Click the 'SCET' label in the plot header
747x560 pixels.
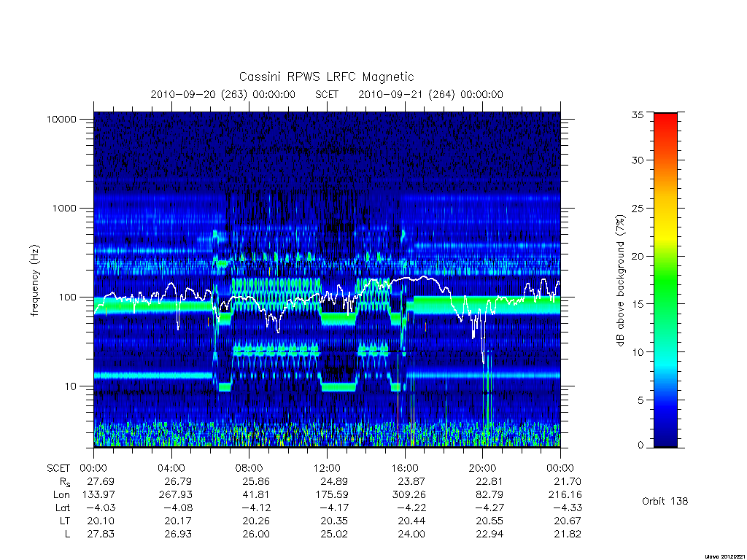click(326, 94)
